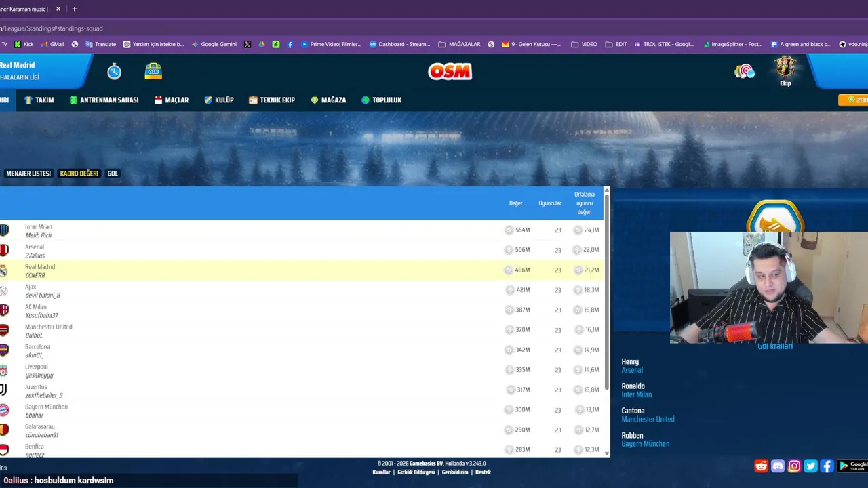
Task: Open the Geribildirim footer link
Action: tap(455, 472)
